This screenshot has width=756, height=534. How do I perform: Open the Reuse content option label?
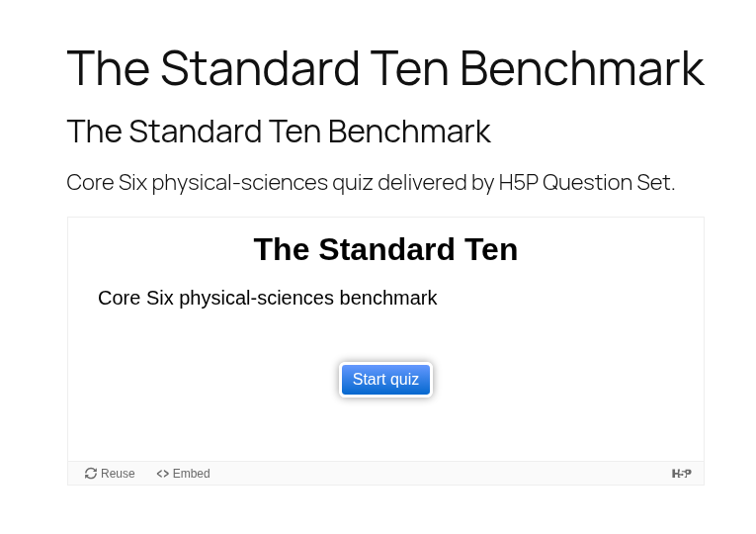pyautogui.click(x=118, y=474)
